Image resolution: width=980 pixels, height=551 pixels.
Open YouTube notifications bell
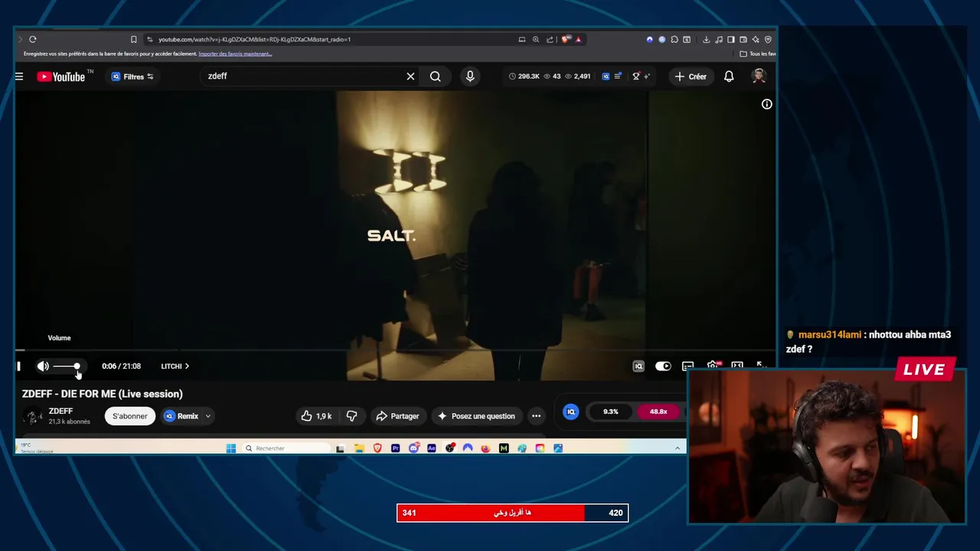click(x=729, y=77)
